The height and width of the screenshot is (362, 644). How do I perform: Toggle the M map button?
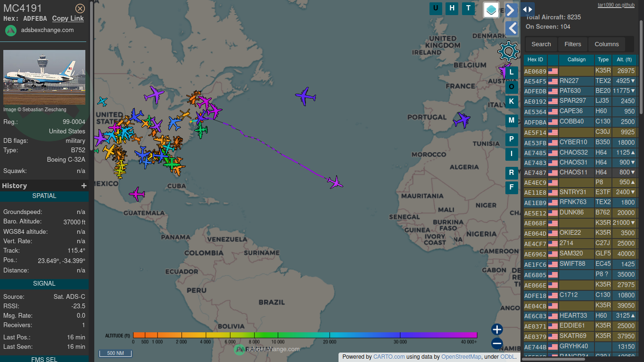(512, 121)
